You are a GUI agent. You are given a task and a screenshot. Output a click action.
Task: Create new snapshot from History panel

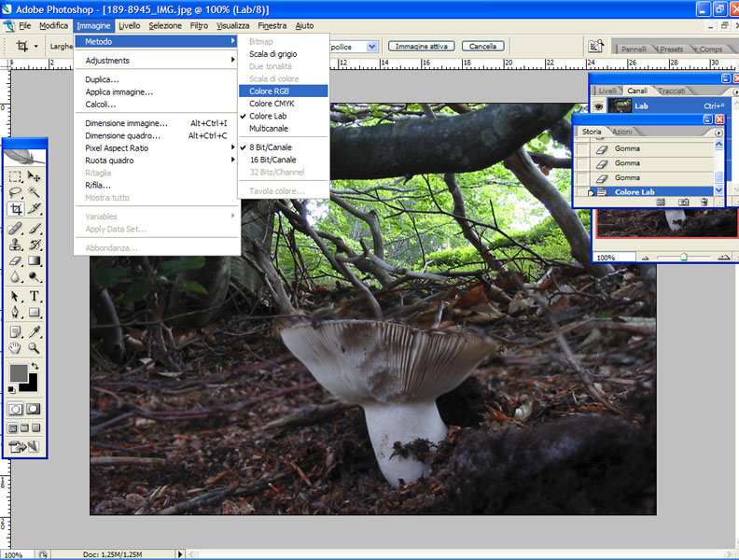coord(684,201)
